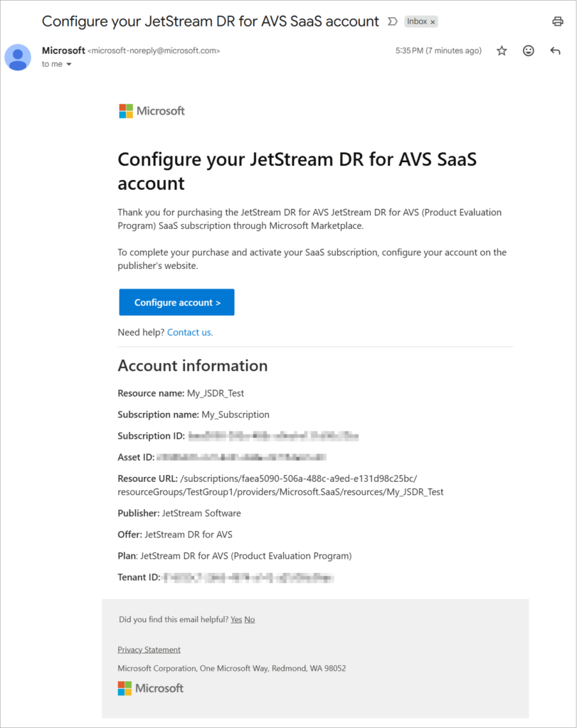This screenshot has height=728, width=577.
Task: Click the Microsoft logo at the email top
Action: click(x=152, y=111)
